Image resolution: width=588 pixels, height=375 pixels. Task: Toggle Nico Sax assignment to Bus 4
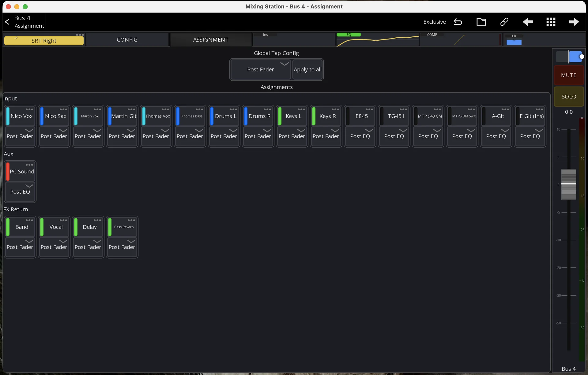pyautogui.click(x=54, y=116)
